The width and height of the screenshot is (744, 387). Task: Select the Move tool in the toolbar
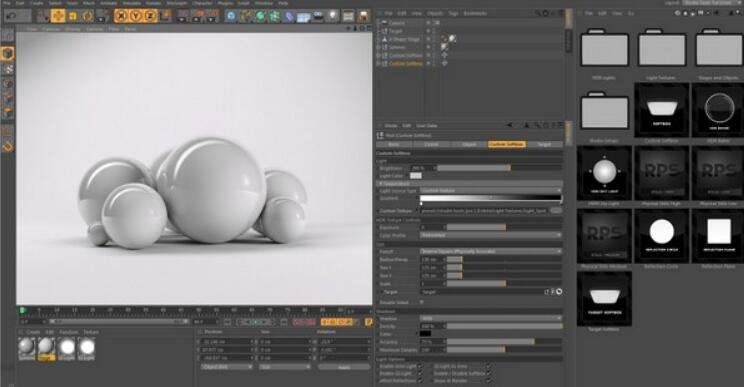click(x=58, y=16)
